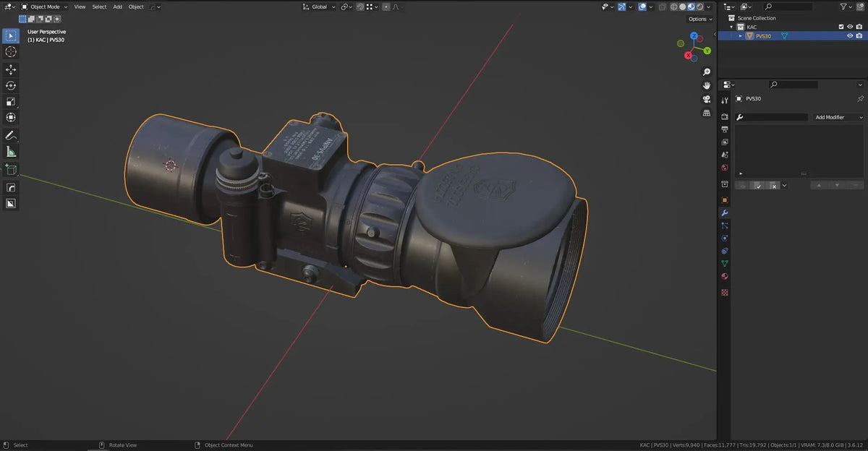This screenshot has height=451, width=868.
Task: Pin the PVS30 properties context
Action: point(860,98)
